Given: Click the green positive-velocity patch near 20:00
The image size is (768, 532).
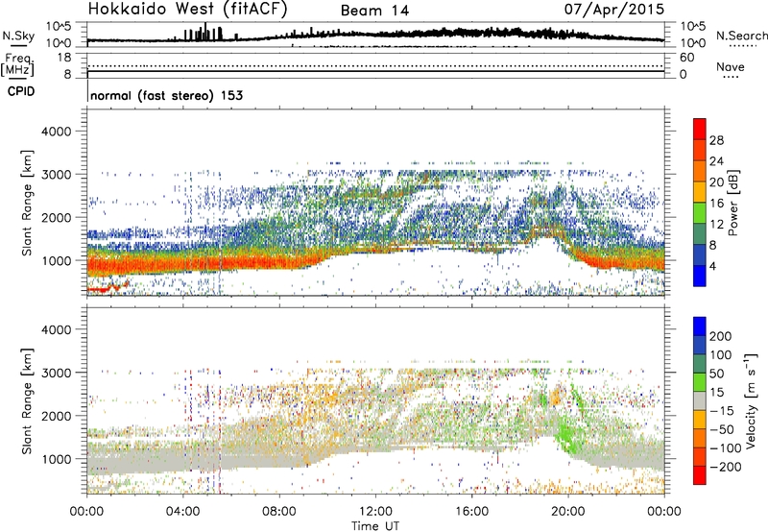Looking at the screenshot, I should 567,434.
